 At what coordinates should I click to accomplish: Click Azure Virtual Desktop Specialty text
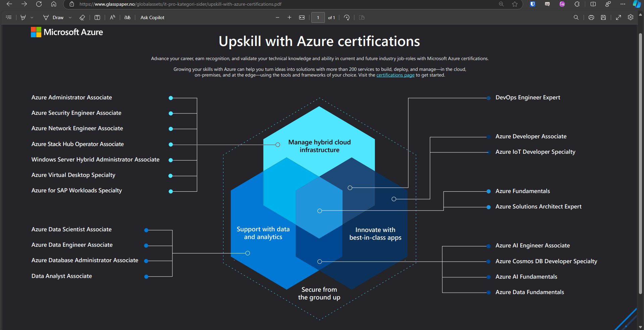tap(73, 175)
